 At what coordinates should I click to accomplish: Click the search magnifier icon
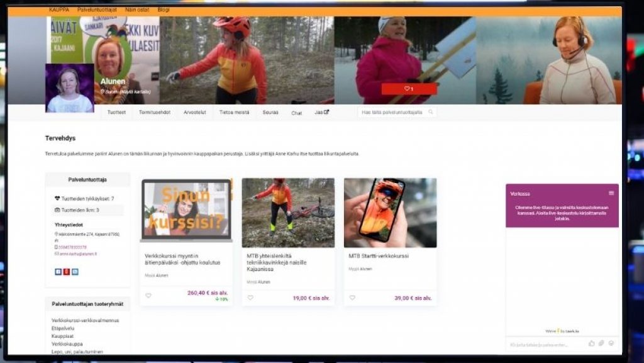point(431,111)
